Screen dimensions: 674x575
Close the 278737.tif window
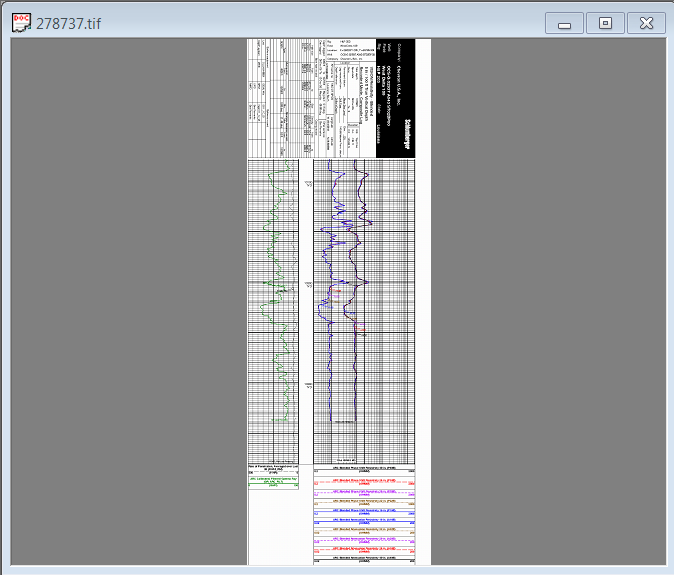(x=646, y=23)
